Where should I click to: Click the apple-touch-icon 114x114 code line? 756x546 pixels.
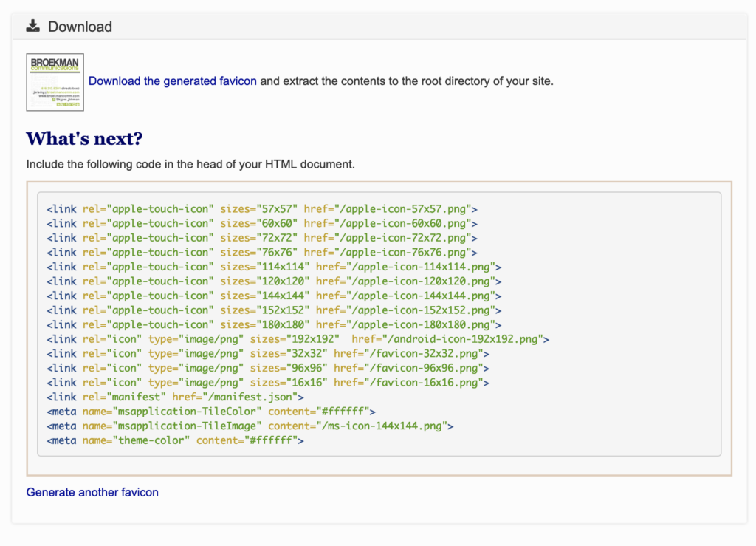coord(274,267)
